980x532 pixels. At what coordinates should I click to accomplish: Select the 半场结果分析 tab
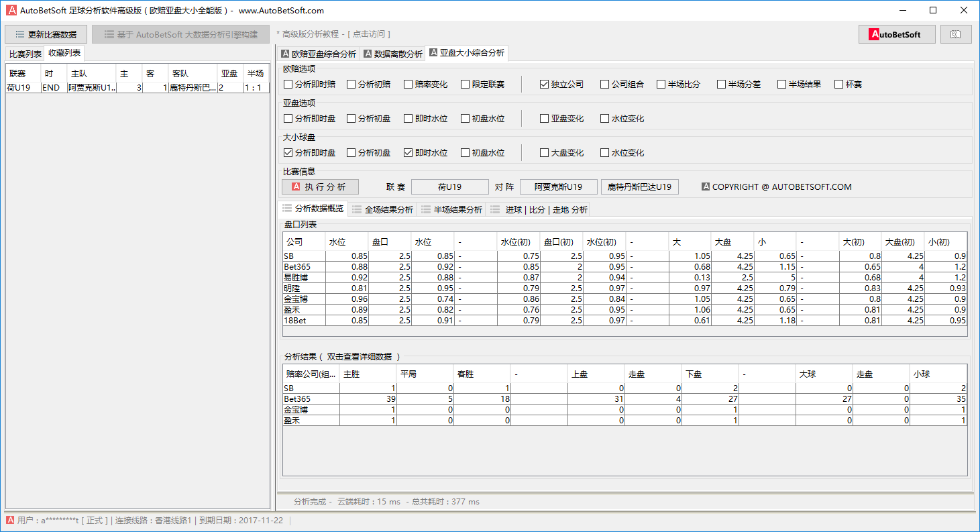pos(451,209)
